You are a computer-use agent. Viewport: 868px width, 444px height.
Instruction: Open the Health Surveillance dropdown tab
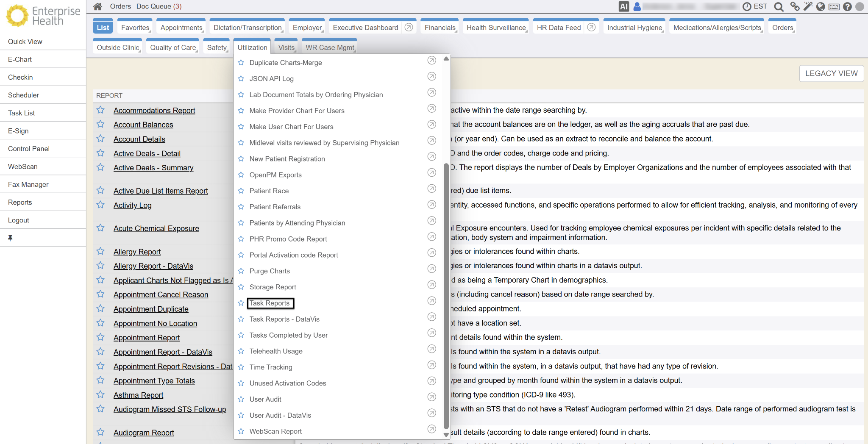[496, 28]
